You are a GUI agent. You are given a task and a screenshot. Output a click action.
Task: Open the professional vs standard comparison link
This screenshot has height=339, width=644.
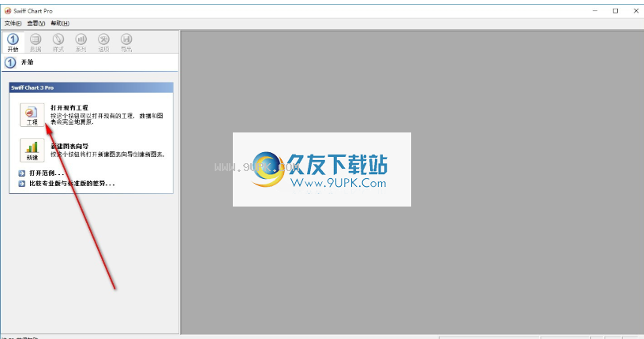click(72, 184)
